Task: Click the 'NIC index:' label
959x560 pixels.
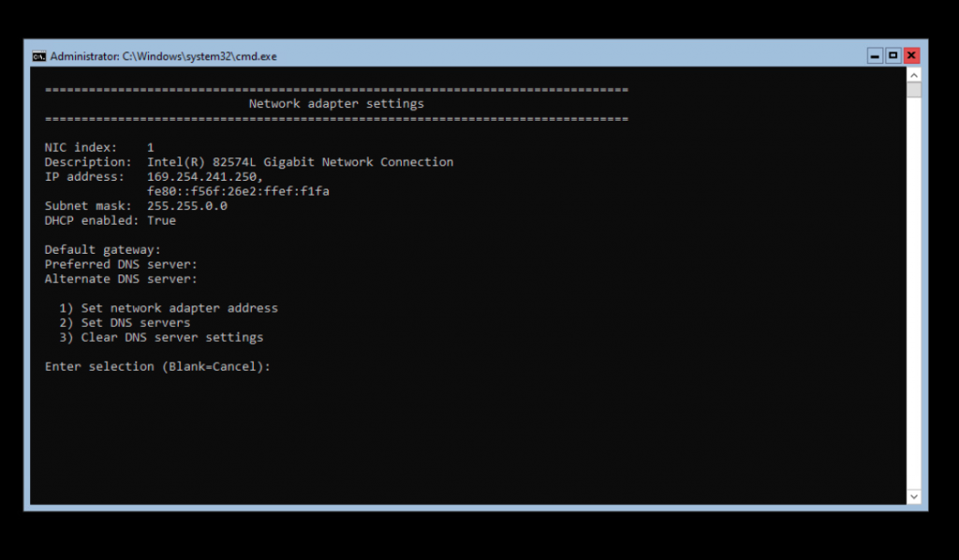Action: (x=81, y=147)
